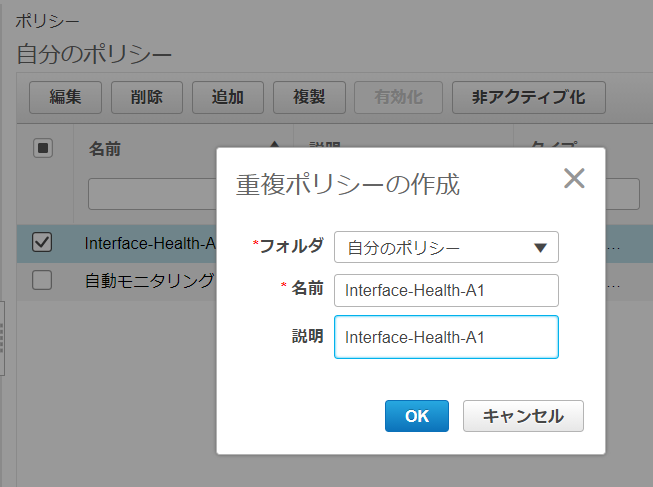
Task: Click the 名前 column filter box
Action: [x=150, y=194]
